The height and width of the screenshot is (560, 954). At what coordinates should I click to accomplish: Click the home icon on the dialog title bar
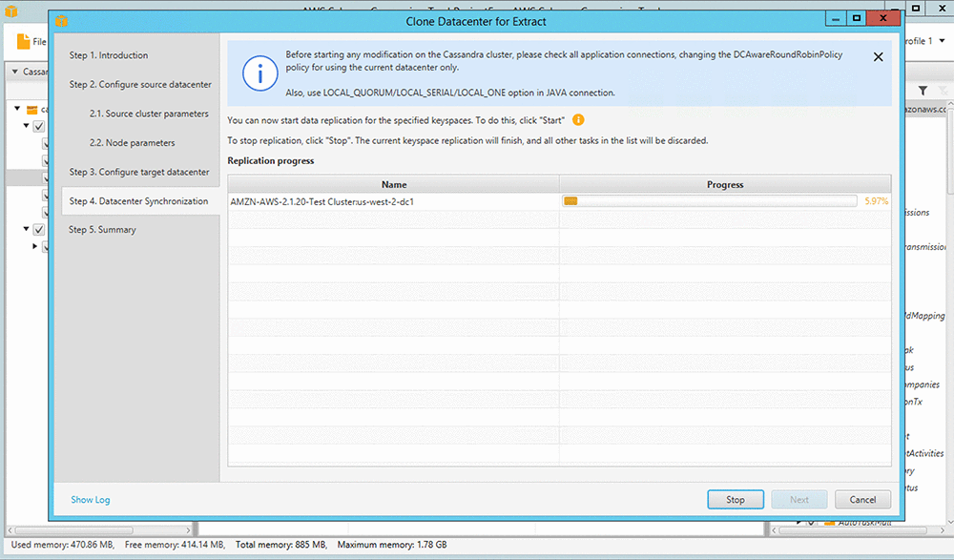point(62,21)
